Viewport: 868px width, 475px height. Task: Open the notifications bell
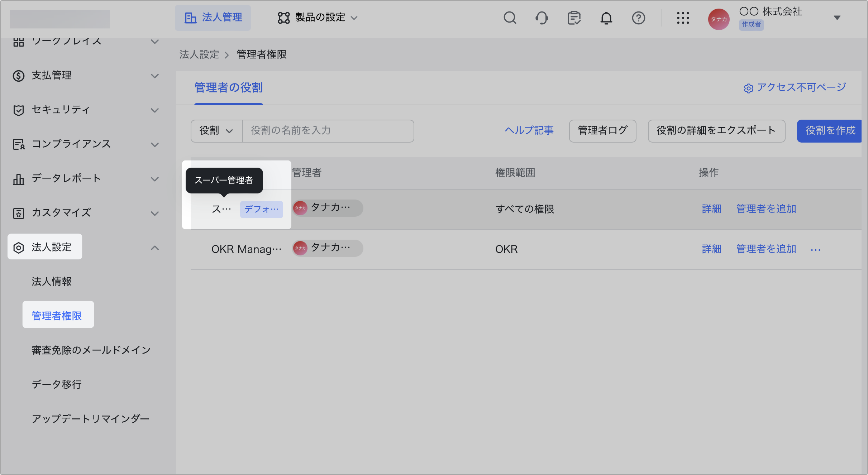[x=606, y=18]
